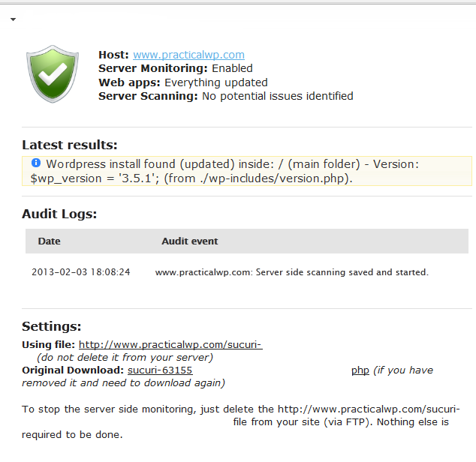Select the 2013-02-03 18:08:24 log date
This screenshot has width=476, height=462.
pyautogui.click(x=81, y=272)
